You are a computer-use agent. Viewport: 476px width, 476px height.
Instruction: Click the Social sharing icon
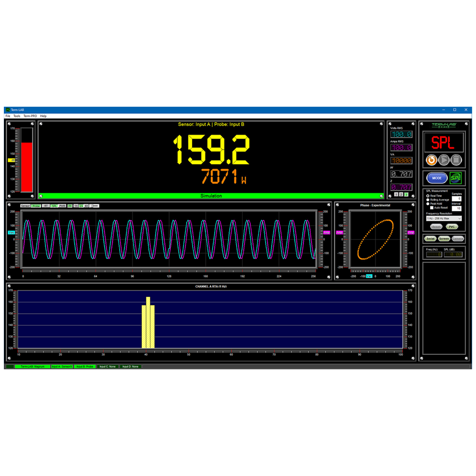pos(430,238)
